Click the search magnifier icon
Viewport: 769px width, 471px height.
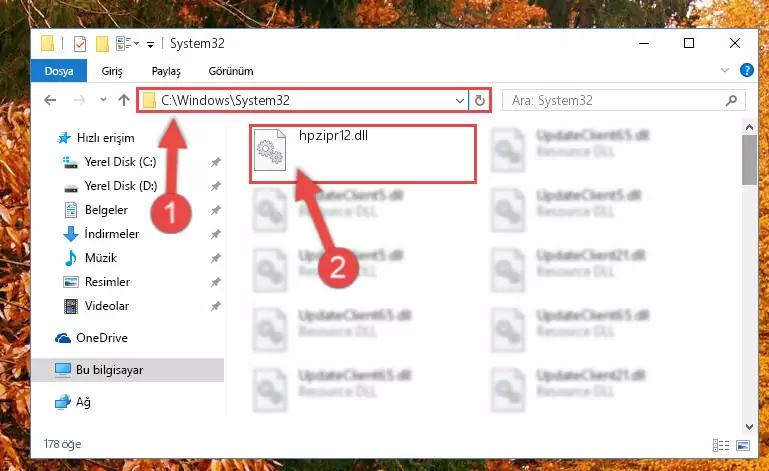point(731,101)
